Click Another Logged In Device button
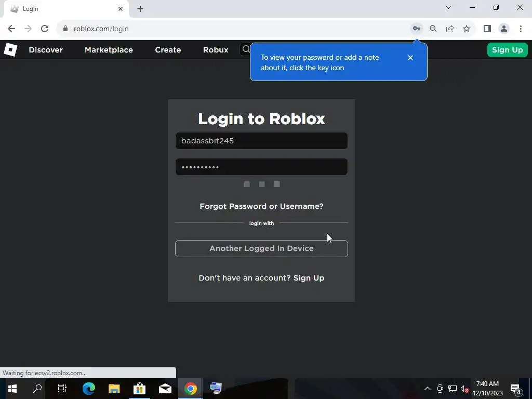The width and height of the screenshot is (532, 399). click(x=261, y=248)
